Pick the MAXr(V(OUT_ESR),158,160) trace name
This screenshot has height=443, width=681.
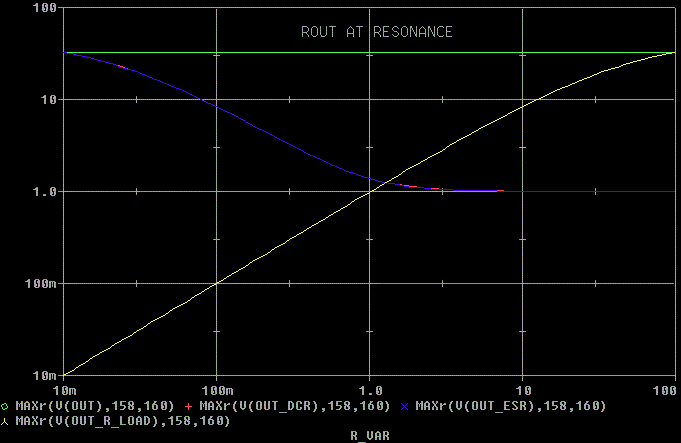click(510, 407)
